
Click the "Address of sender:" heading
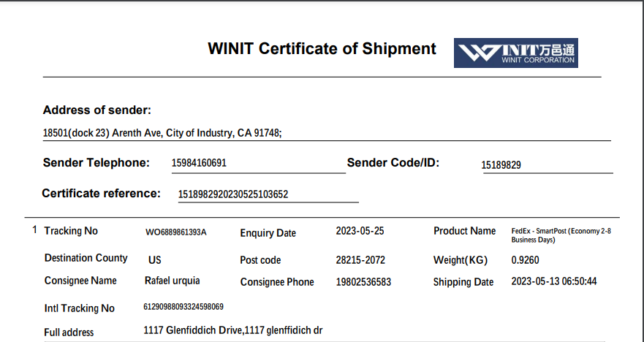coord(97,110)
